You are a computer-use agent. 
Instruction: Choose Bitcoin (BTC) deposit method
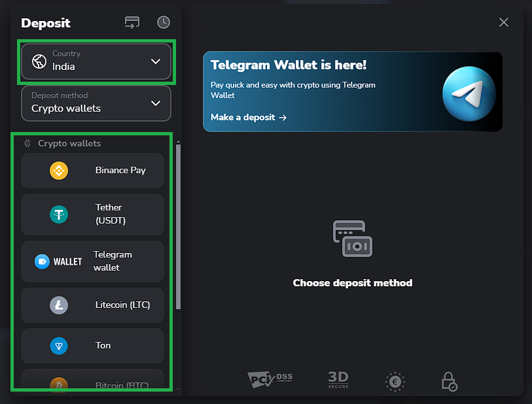(93, 383)
